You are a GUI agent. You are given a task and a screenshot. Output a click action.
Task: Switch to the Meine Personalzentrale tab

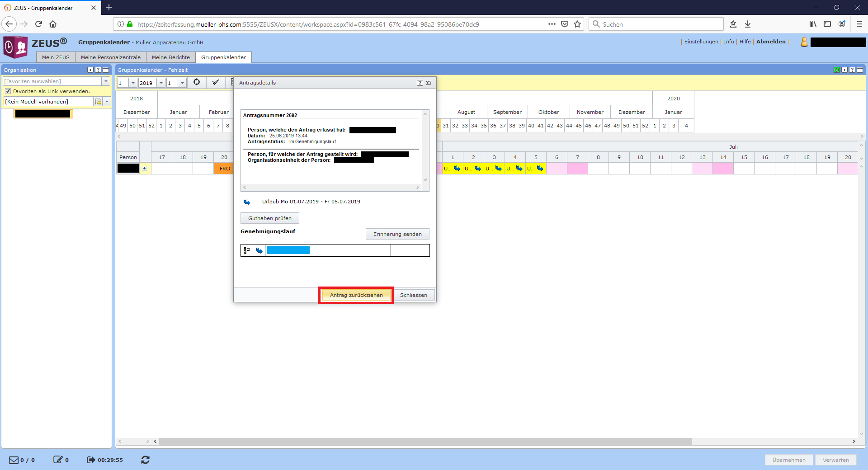tap(110, 57)
